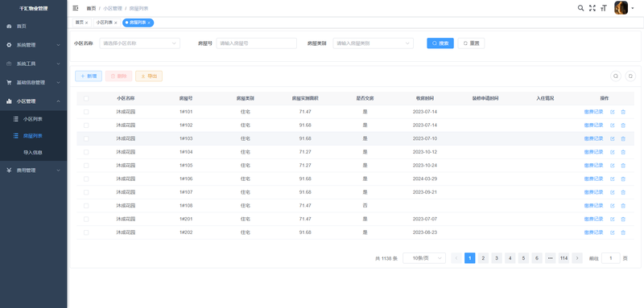Click the edit icon for row 1#108
This screenshot has height=308, width=644.
point(613,206)
